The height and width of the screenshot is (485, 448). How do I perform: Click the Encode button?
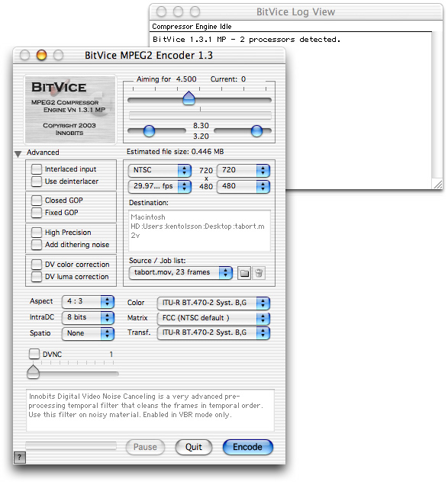click(248, 448)
